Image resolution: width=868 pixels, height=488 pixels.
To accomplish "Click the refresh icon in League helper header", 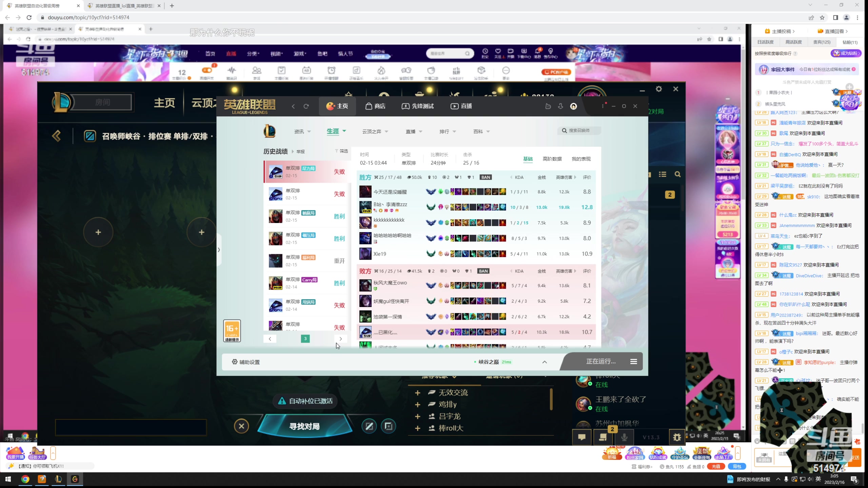I will pyautogui.click(x=306, y=106).
